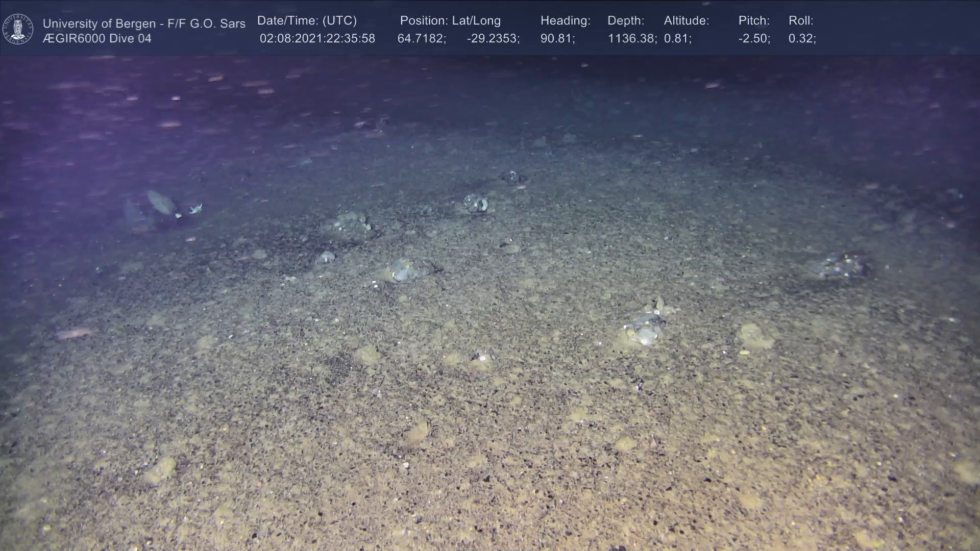Click the pitch value -2.50
Image resolution: width=980 pixels, height=551 pixels.
(x=754, y=39)
